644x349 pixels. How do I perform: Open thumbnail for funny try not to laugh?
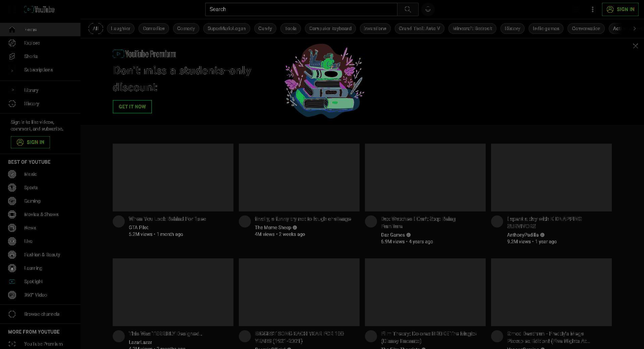[x=299, y=178]
